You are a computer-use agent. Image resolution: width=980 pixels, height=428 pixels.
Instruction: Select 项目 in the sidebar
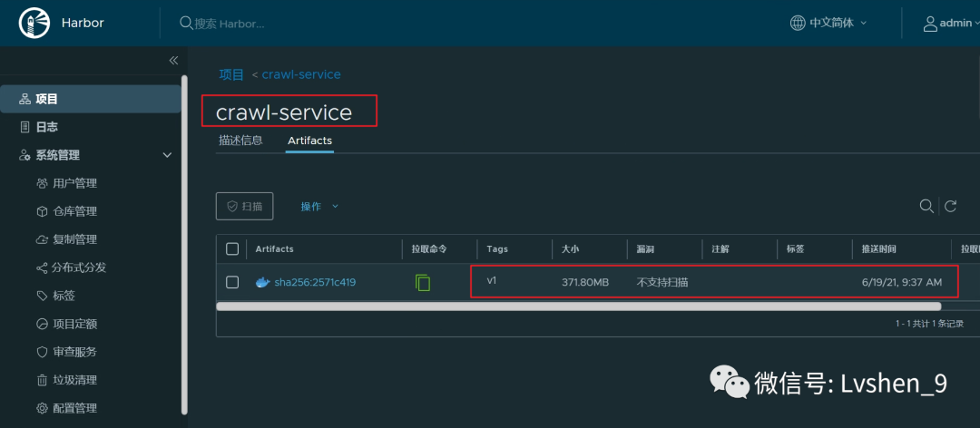point(91,99)
